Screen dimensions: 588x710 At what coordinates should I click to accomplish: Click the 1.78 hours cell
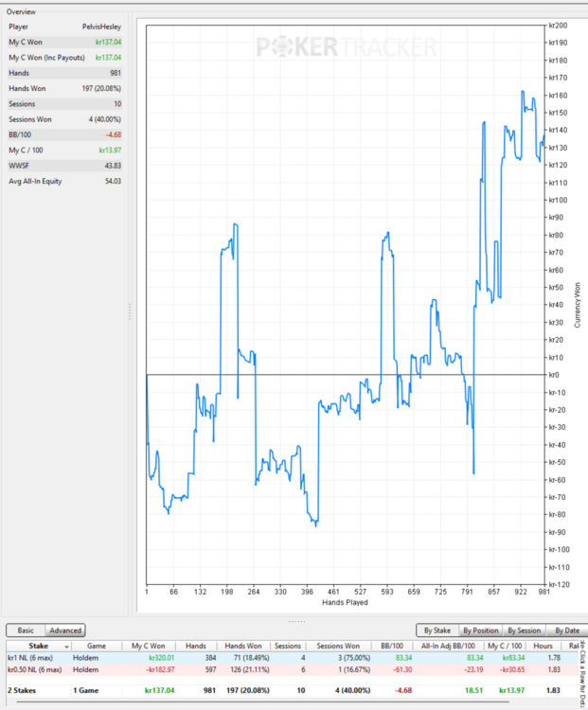(554, 658)
